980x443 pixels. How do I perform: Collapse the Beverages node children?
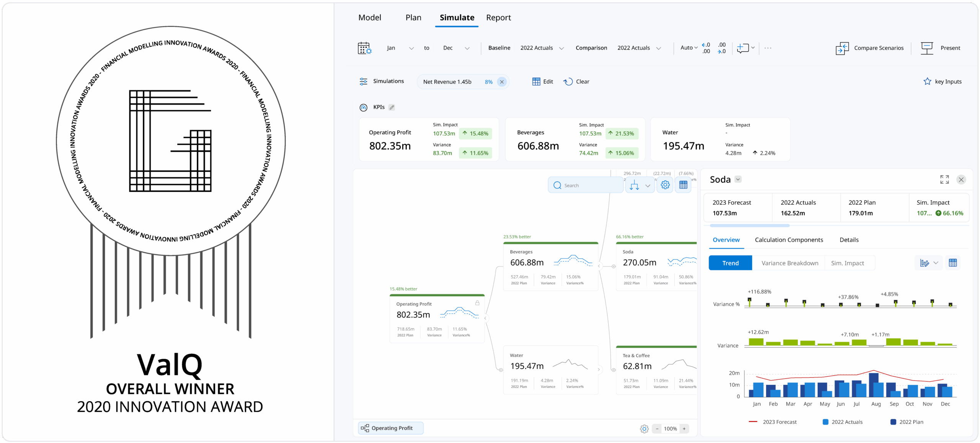pyautogui.click(x=599, y=266)
